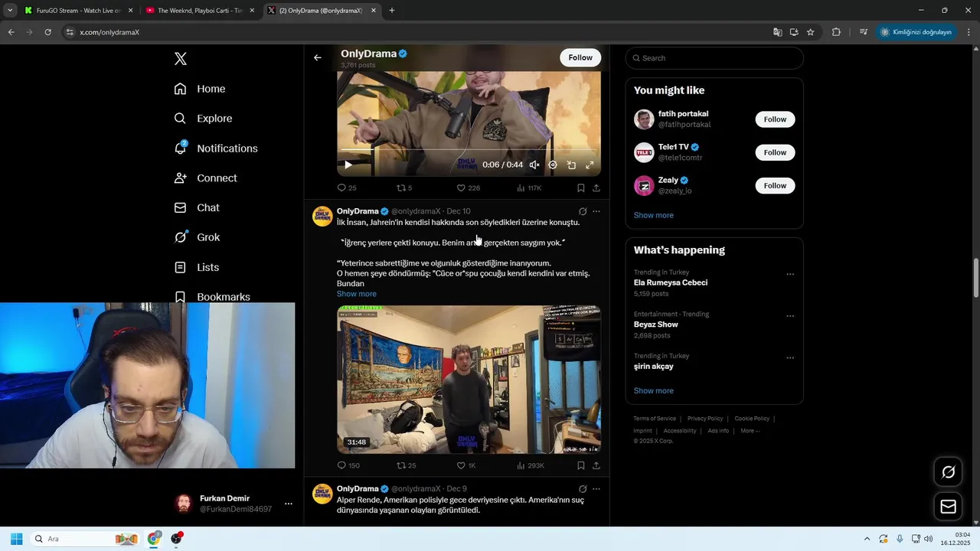The width and height of the screenshot is (980, 551).
Task: Open the floating Grok button
Action: pos(948,472)
